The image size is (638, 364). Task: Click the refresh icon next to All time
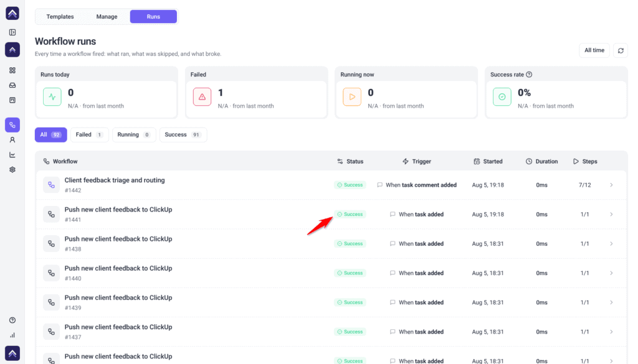[x=621, y=50]
